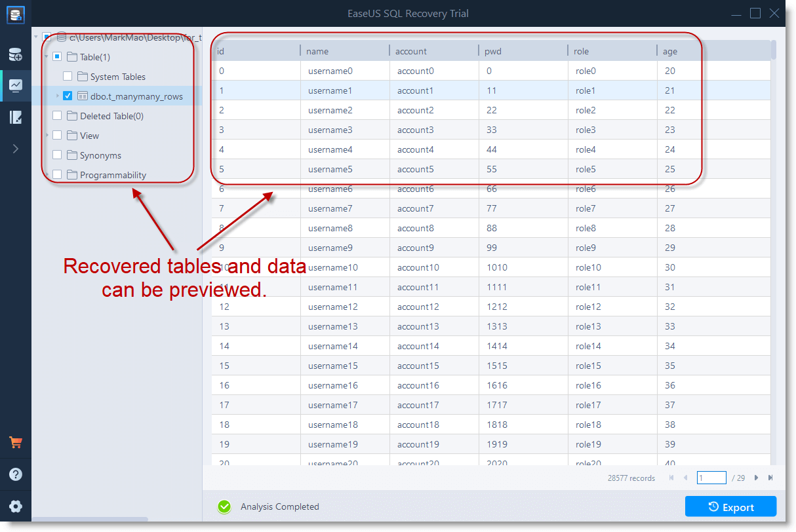
Task: Check the System Tables checkbox
Action: (68, 77)
